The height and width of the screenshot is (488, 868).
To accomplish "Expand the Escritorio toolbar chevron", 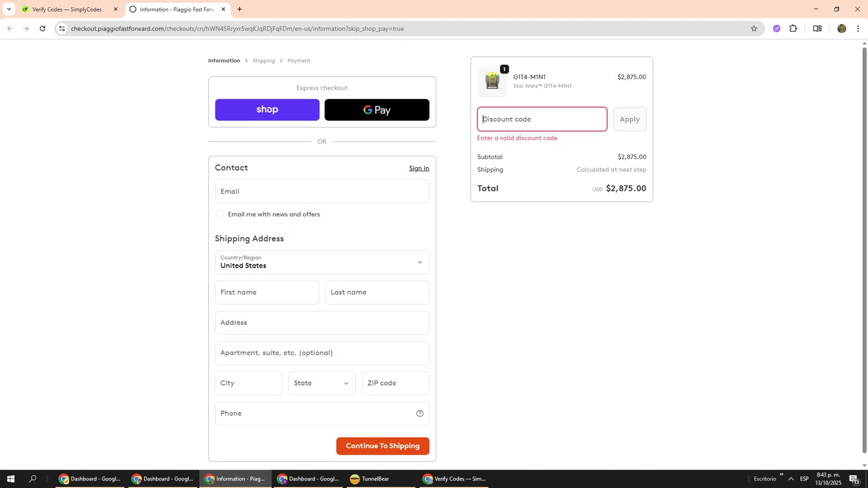I will tap(781, 475).
